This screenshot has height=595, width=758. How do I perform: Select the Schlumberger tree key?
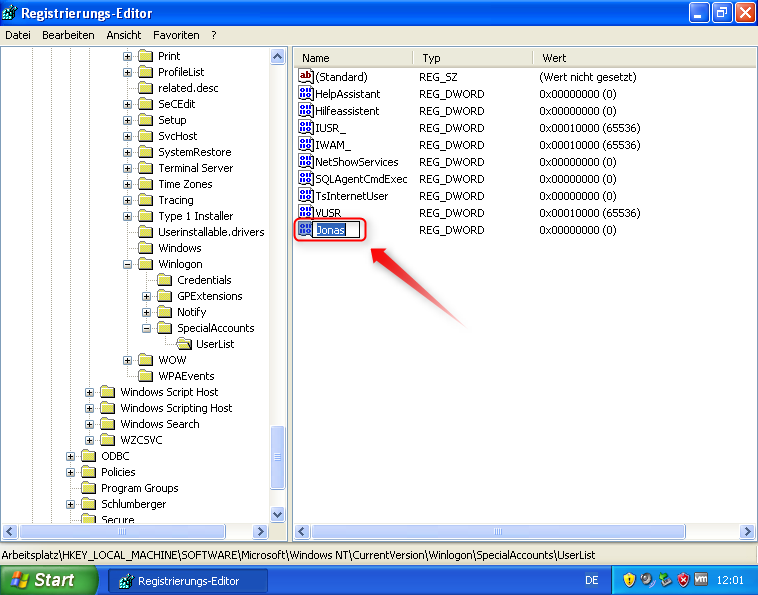click(x=133, y=504)
